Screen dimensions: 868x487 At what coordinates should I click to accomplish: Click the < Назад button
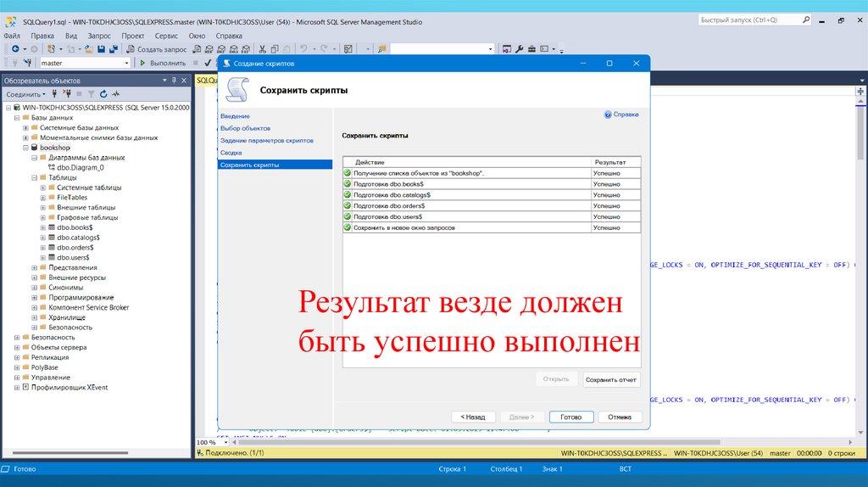[x=473, y=417]
